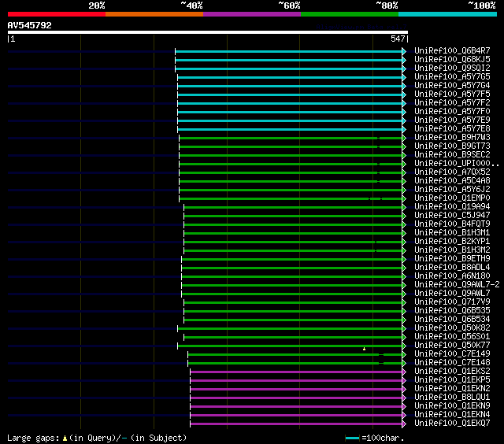Click UniRef100_A5Y7E9 label
Screen dimensions: 504x444
(452, 120)
